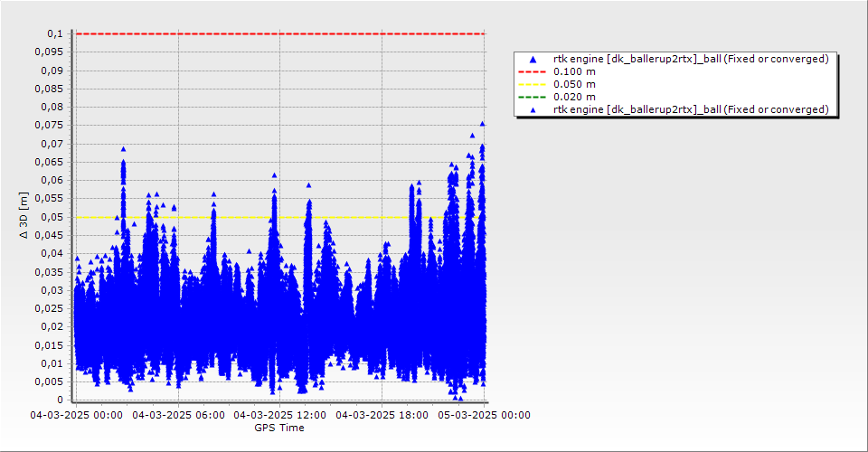Click the '0,045' y-axis tick label

point(49,235)
